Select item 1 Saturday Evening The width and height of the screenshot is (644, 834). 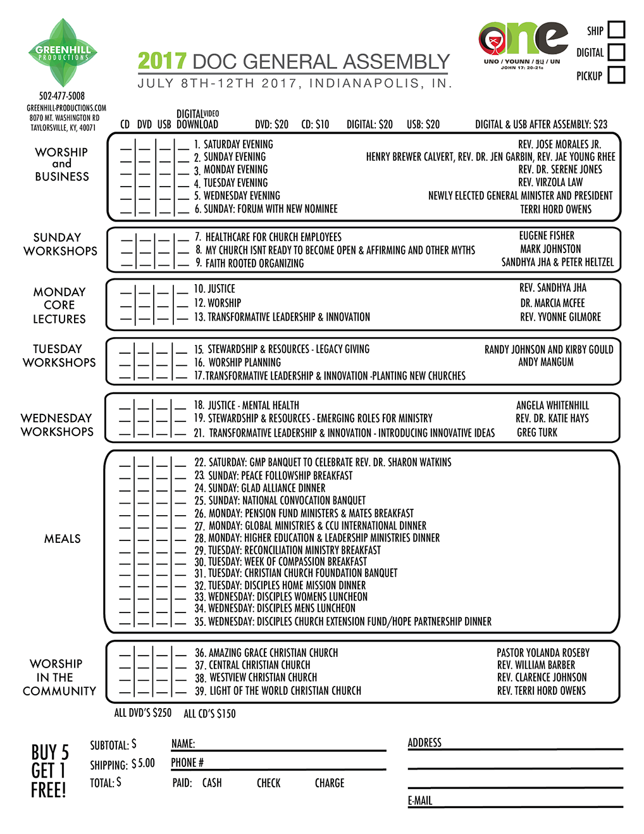coord(234,144)
